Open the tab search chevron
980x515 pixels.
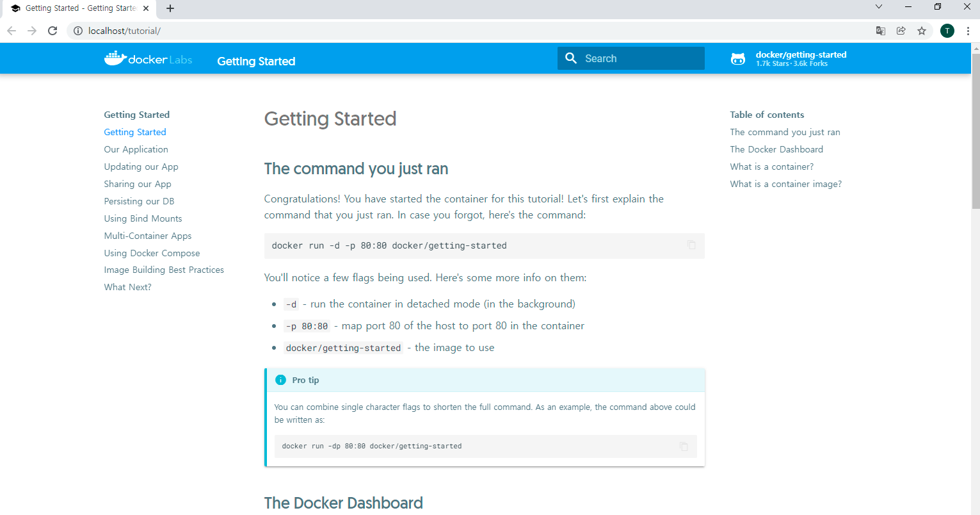click(x=879, y=7)
